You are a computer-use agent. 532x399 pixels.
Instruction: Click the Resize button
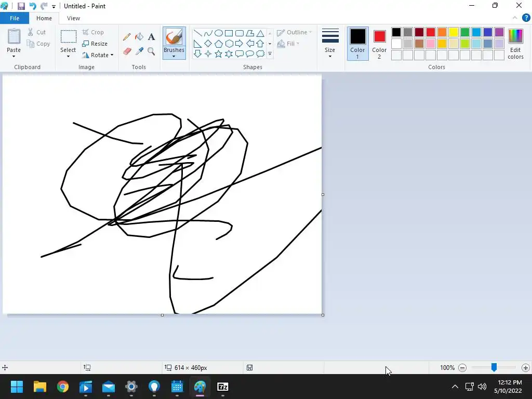pos(95,44)
